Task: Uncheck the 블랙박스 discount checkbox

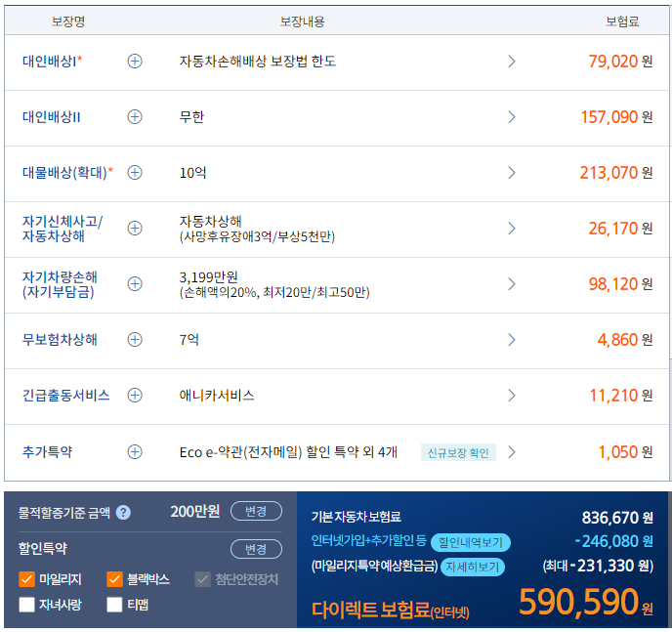Action: point(114,579)
